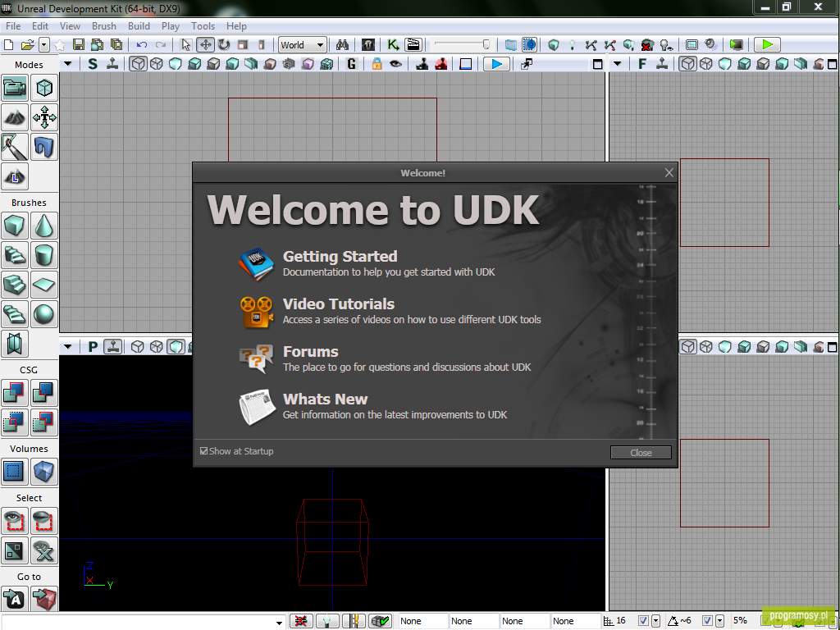Open the Build menu
This screenshot has width=840, height=630.
(139, 25)
